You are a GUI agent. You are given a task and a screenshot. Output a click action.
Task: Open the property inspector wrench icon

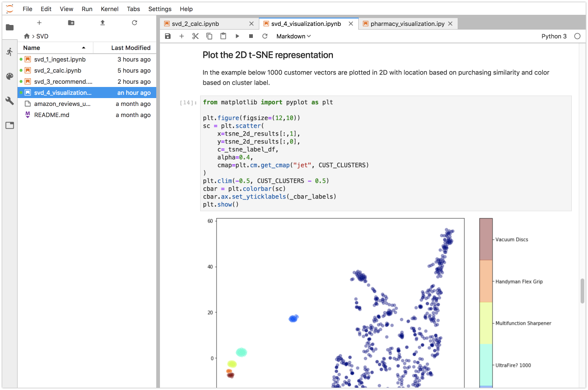click(10, 101)
